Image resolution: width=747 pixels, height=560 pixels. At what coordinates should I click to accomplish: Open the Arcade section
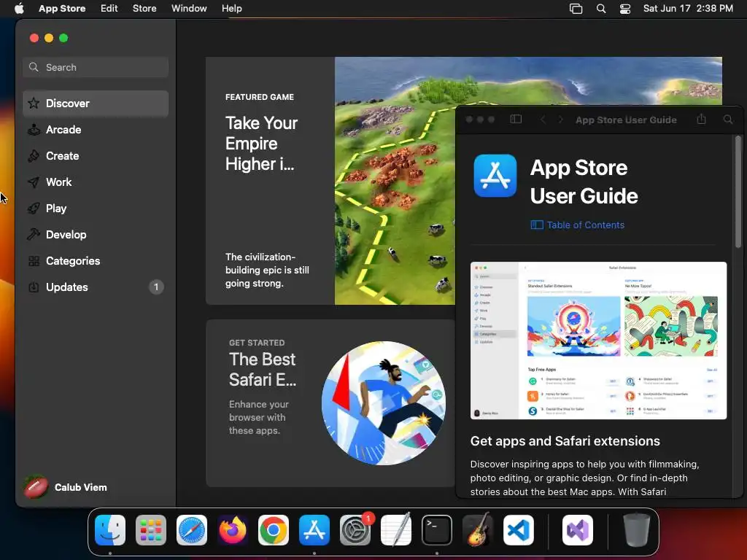(96, 130)
